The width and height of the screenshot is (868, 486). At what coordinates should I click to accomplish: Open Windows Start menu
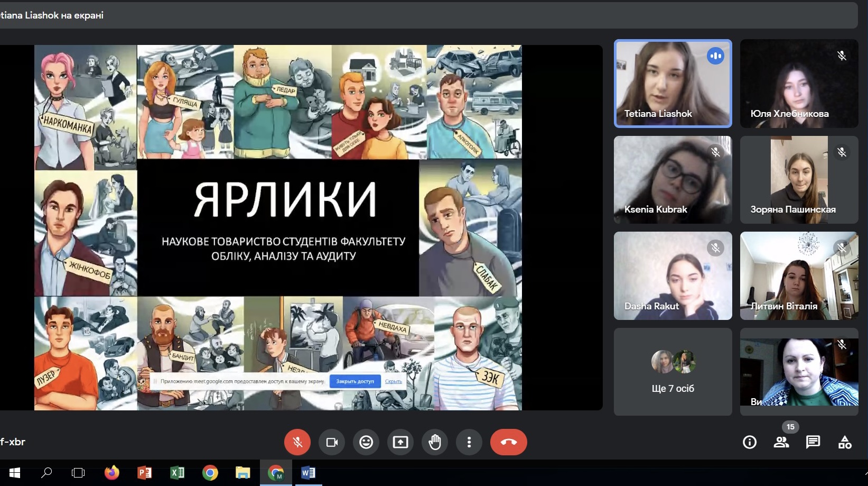tap(14, 473)
